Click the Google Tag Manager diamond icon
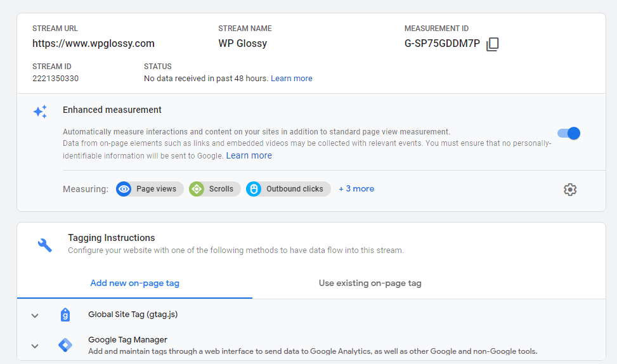617x364 pixels. pyautogui.click(x=65, y=345)
